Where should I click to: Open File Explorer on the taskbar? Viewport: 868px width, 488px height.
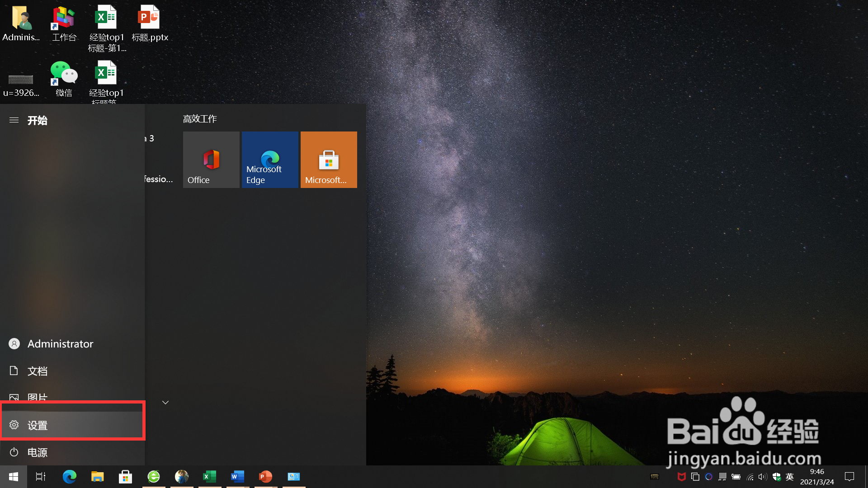click(98, 476)
